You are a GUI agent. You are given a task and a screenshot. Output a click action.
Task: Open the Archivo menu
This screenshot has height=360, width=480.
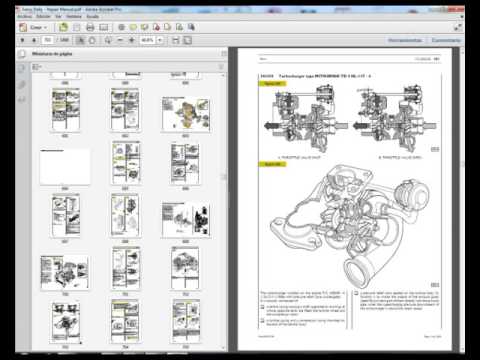[x=25, y=16]
